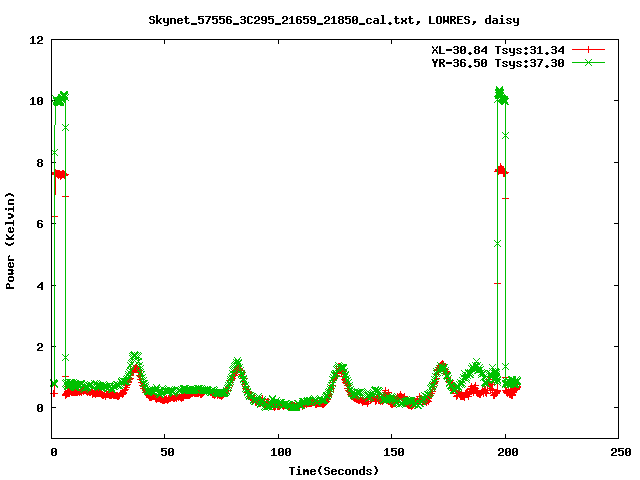Click the Power (Kelvin) axis label
640x480 pixels.
(10, 241)
